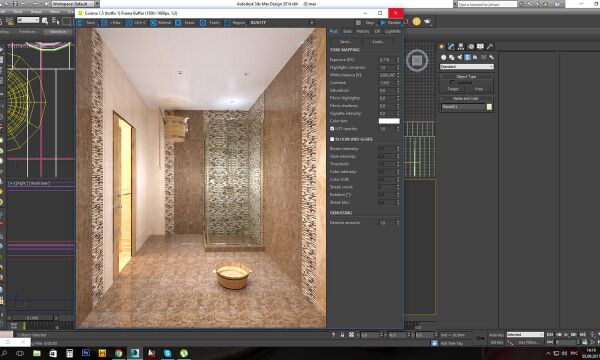Select the Lights category icon

(x=460, y=57)
